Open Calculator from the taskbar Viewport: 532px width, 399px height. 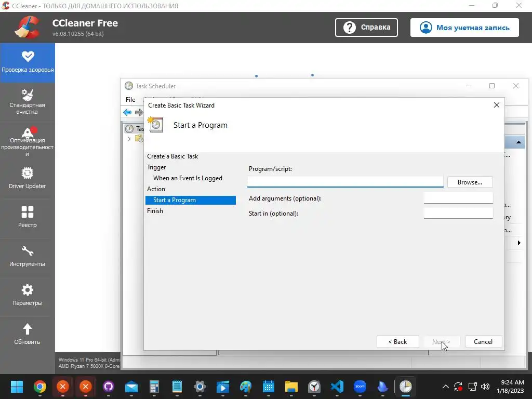click(x=154, y=387)
